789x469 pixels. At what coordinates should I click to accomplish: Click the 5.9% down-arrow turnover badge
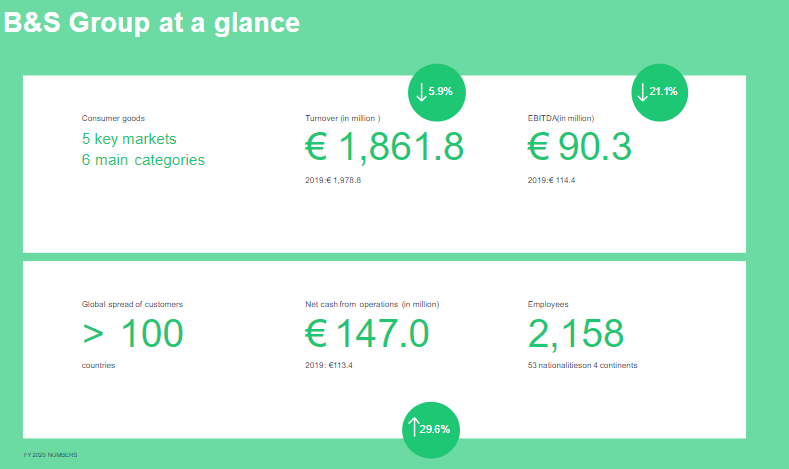[x=437, y=92]
